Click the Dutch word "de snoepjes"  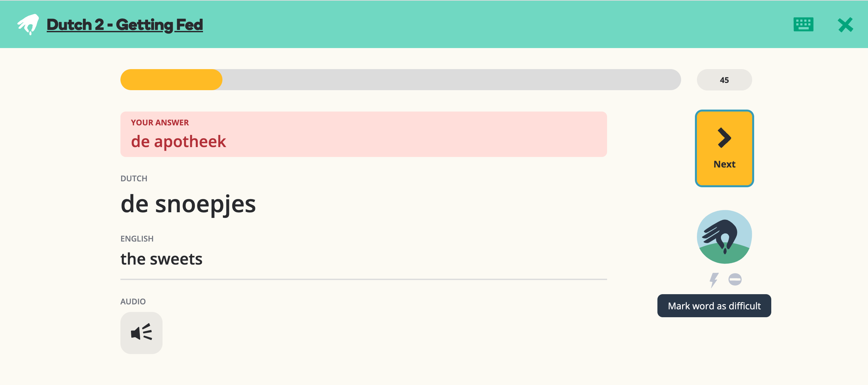tap(188, 204)
